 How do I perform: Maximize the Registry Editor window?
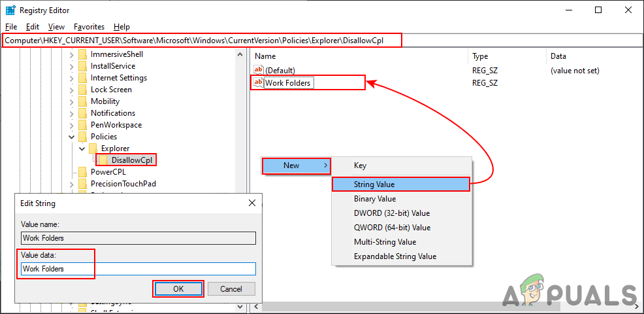coord(598,10)
